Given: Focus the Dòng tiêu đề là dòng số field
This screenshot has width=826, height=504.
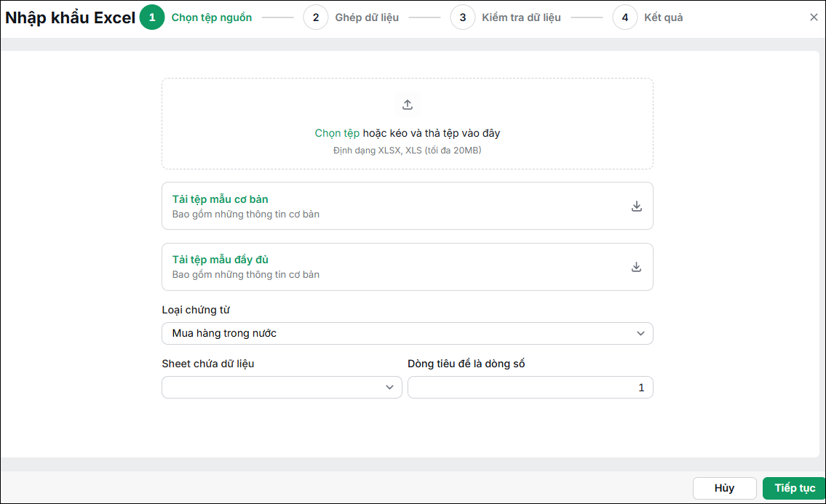Looking at the screenshot, I should click(x=530, y=387).
